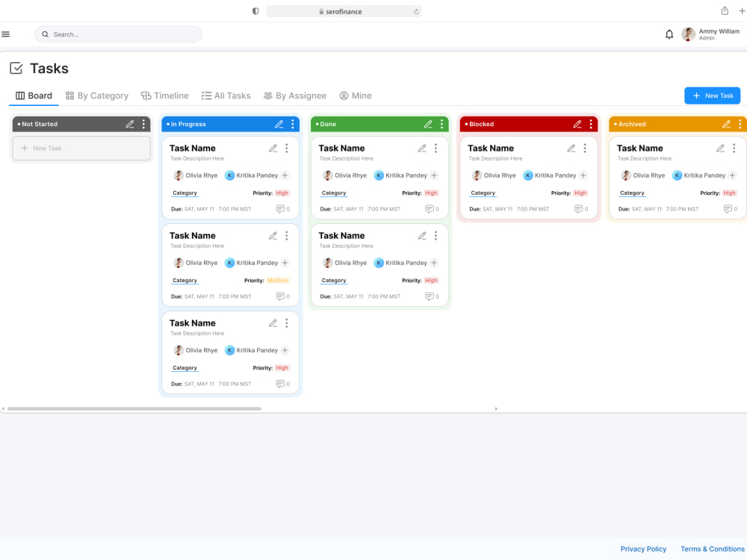Open options of first In Progress task
The height and width of the screenshot is (560, 747).
click(287, 149)
